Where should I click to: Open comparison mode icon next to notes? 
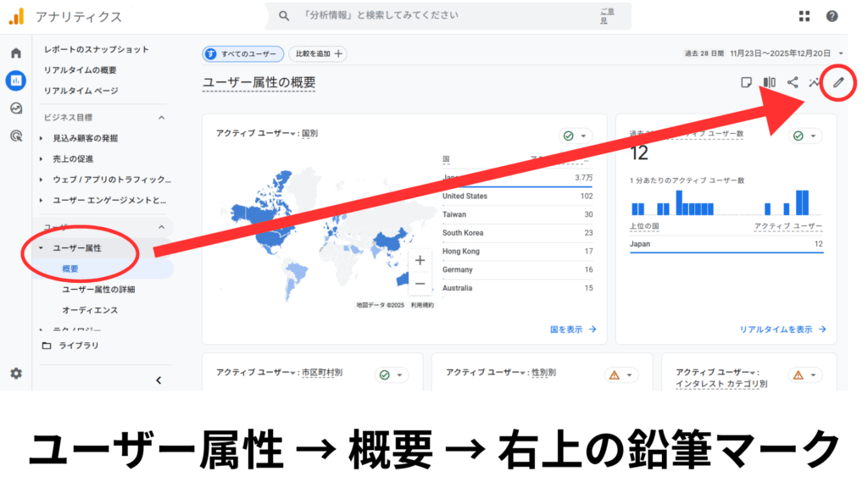(x=769, y=83)
